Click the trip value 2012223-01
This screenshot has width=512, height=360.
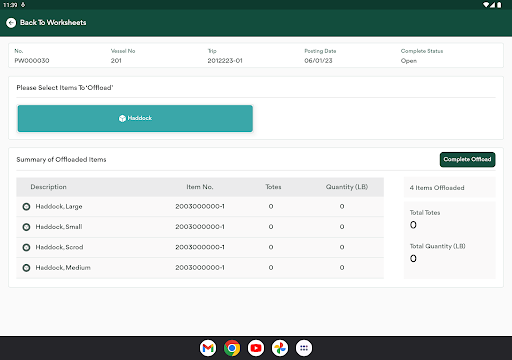coord(225,61)
